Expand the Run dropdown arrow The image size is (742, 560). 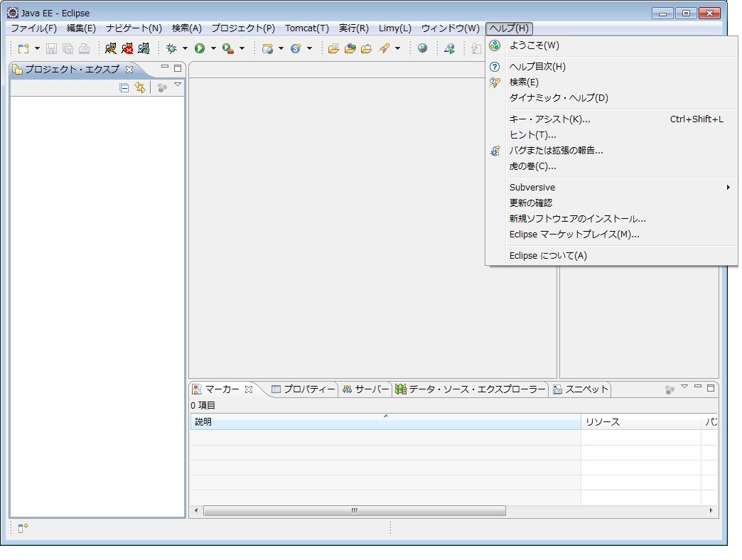click(213, 48)
